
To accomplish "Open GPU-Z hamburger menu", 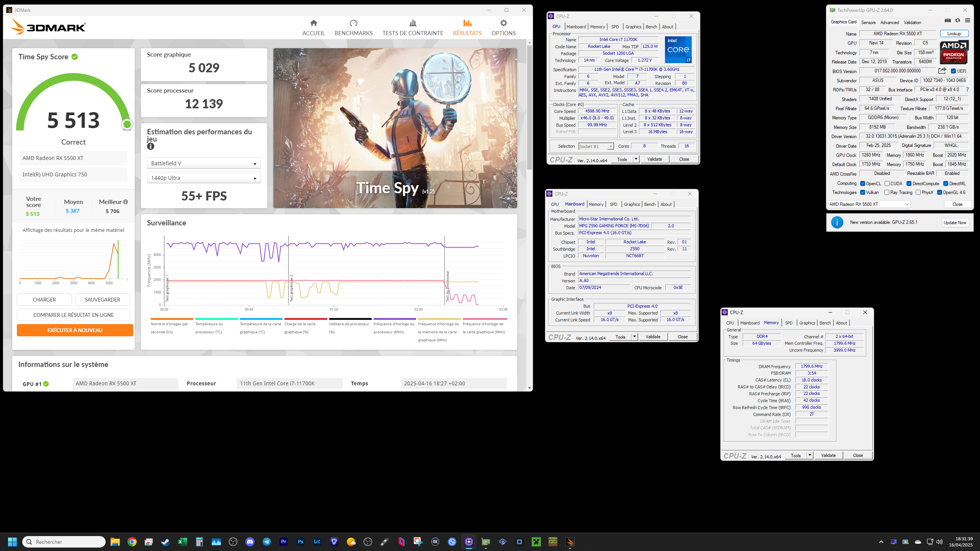I will [967, 21].
